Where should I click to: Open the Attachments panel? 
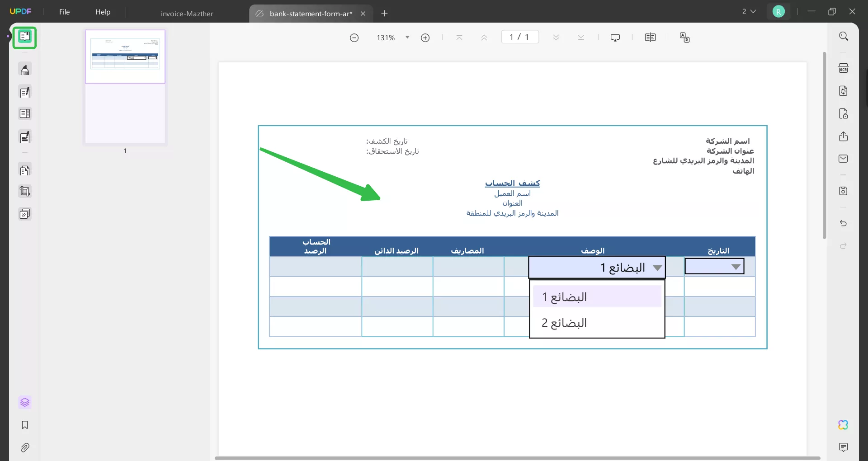point(25,447)
